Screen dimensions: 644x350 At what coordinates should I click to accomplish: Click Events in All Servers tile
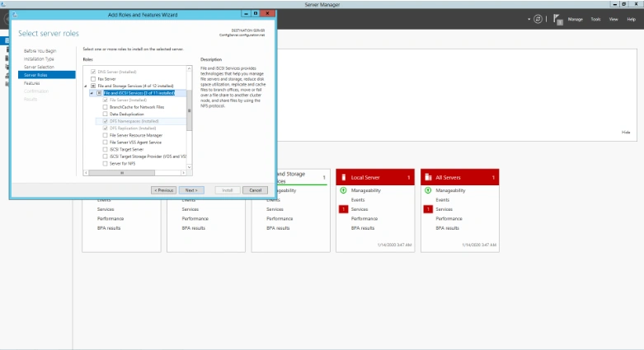pos(442,200)
